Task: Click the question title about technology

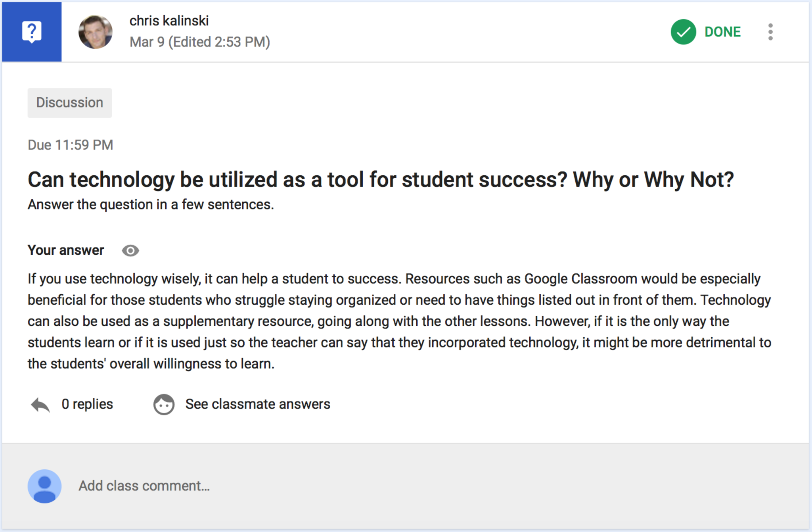Action: tap(381, 180)
